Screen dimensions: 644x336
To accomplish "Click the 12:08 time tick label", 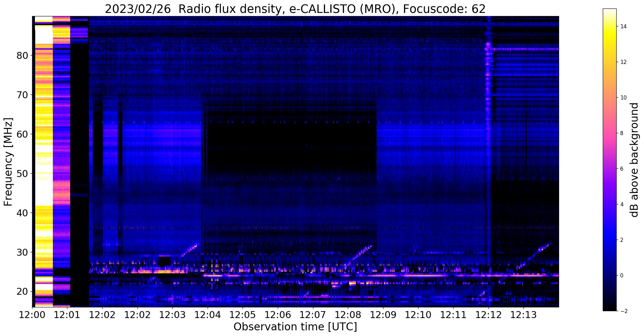I will 348,315.
